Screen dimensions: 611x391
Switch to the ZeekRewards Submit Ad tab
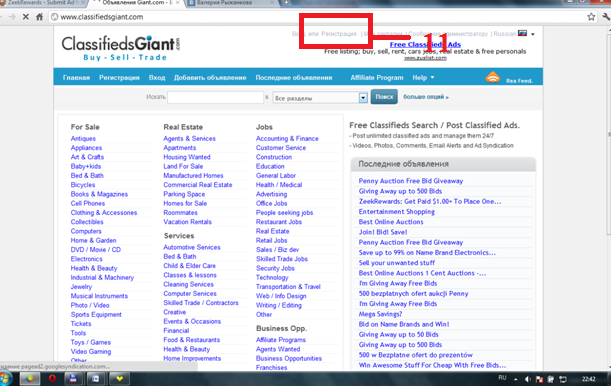[42, 3]
